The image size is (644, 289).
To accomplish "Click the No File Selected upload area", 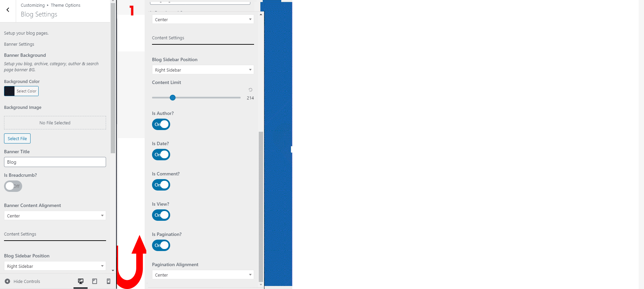I will [x=55, y=123].
